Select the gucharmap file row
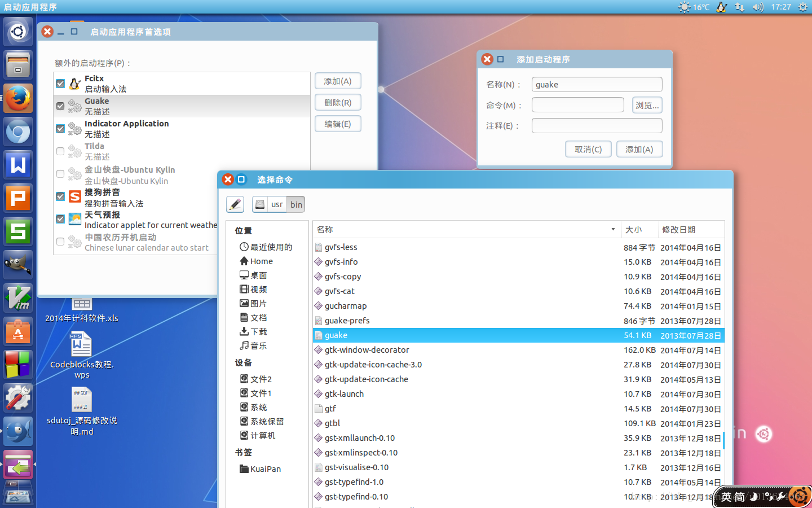 click(518, 306)
